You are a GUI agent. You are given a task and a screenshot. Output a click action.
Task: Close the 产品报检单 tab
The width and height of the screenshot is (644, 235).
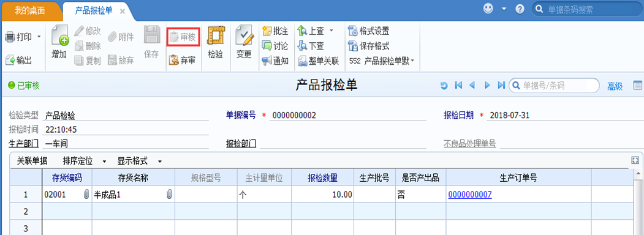click(x=123, y=11)
